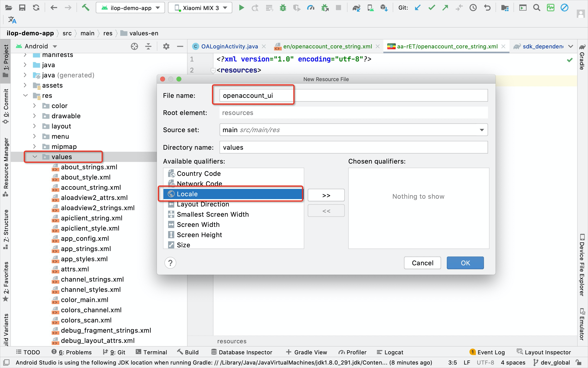The height and width of the screenshot is (368, 588).
Task: Select Layout Direction qualifier
Action: [x=233, y=204]
